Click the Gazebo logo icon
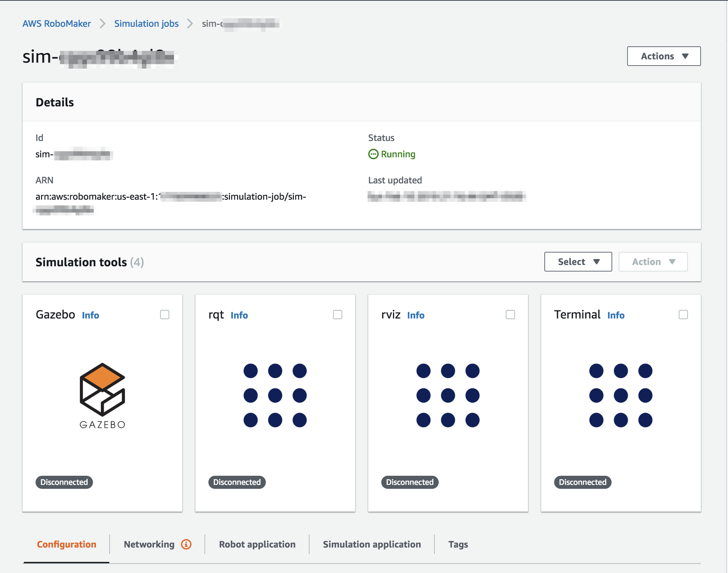This screenshot has height=573, width=728. [102, 396]
